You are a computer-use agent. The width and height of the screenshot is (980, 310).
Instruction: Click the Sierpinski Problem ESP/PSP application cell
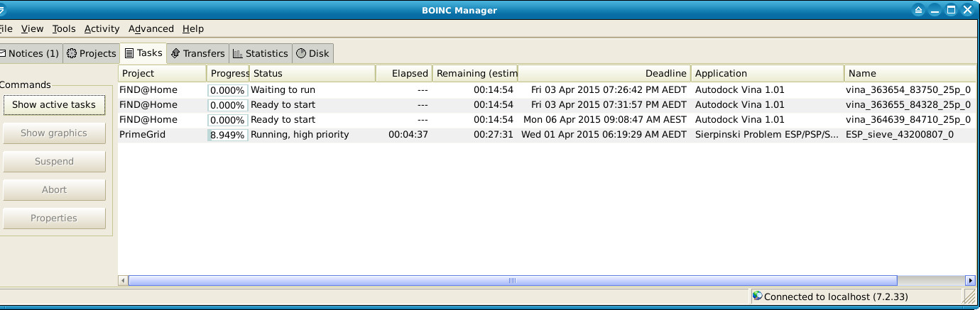pos(767,135)
